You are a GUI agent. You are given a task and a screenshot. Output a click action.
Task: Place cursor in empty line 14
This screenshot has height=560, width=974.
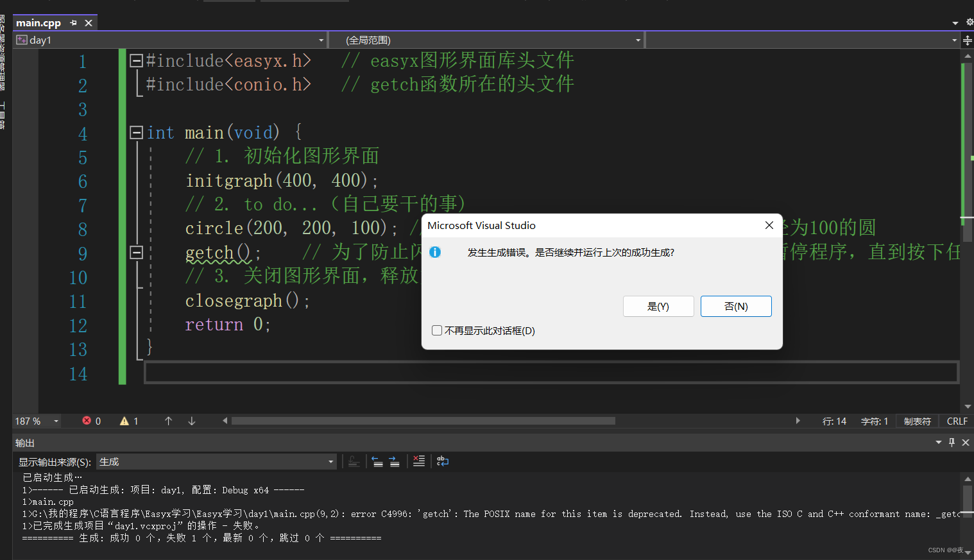tap(551, 373)
